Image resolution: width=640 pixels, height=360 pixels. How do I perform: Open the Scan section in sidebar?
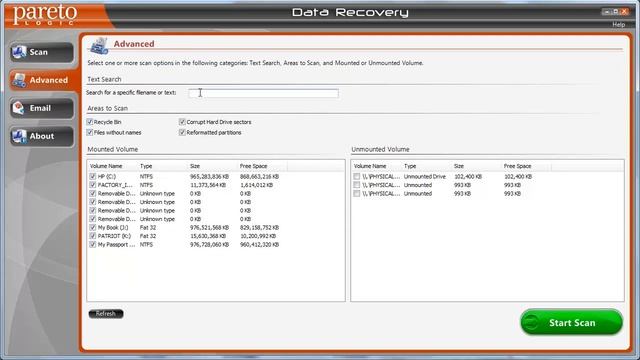coord(42,52)
